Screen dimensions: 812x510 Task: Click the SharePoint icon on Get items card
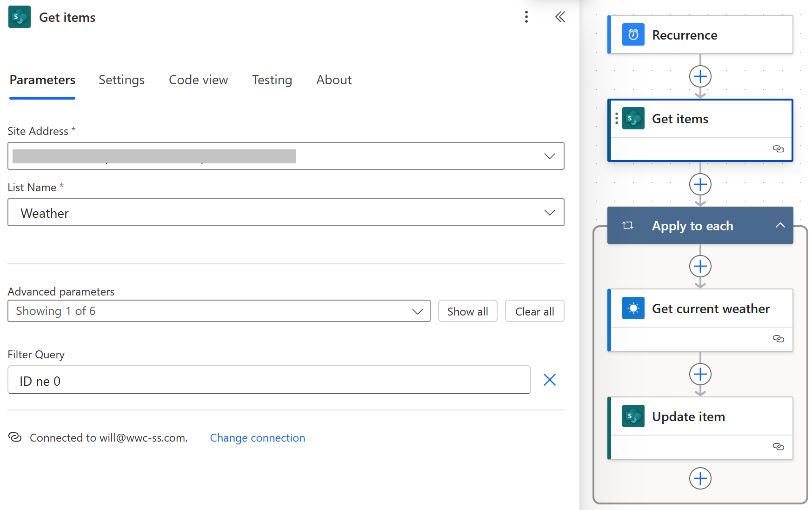click(633, 118)
